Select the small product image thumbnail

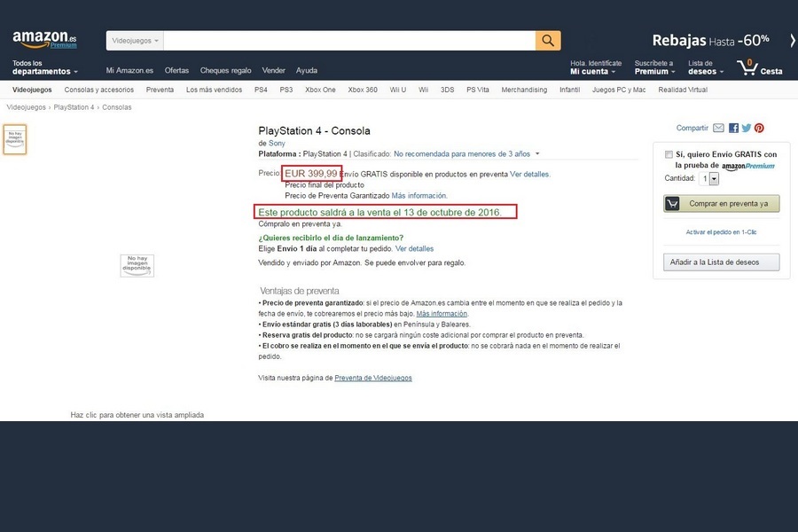point(15,139)
